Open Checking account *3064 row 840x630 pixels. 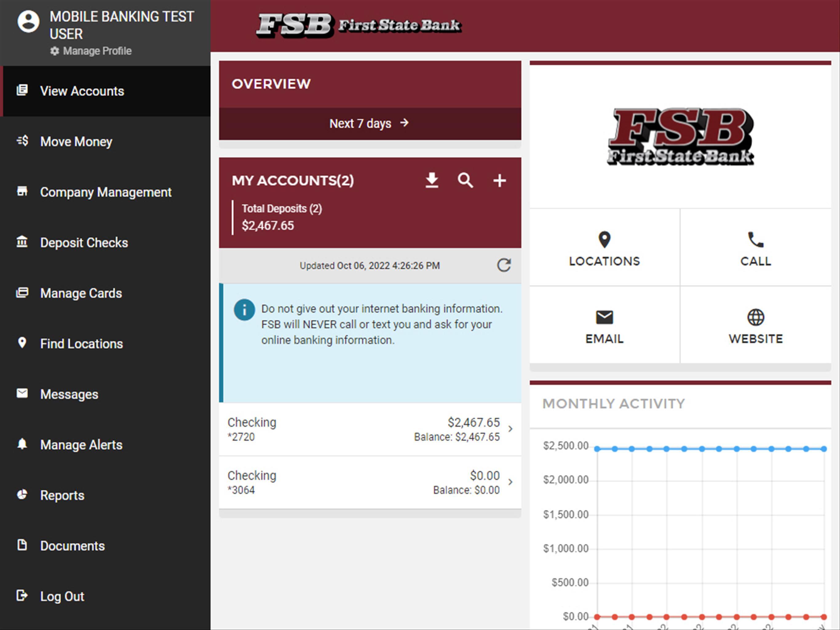coord(370,483)
